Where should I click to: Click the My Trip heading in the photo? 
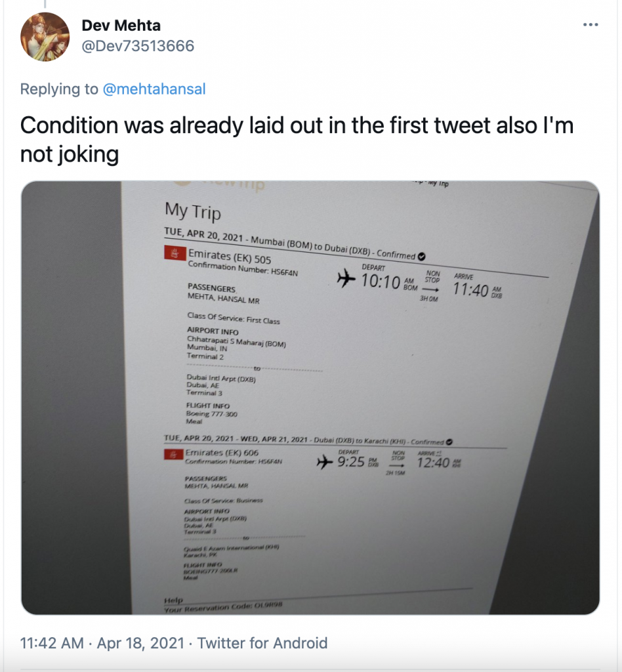click(192, 211)
